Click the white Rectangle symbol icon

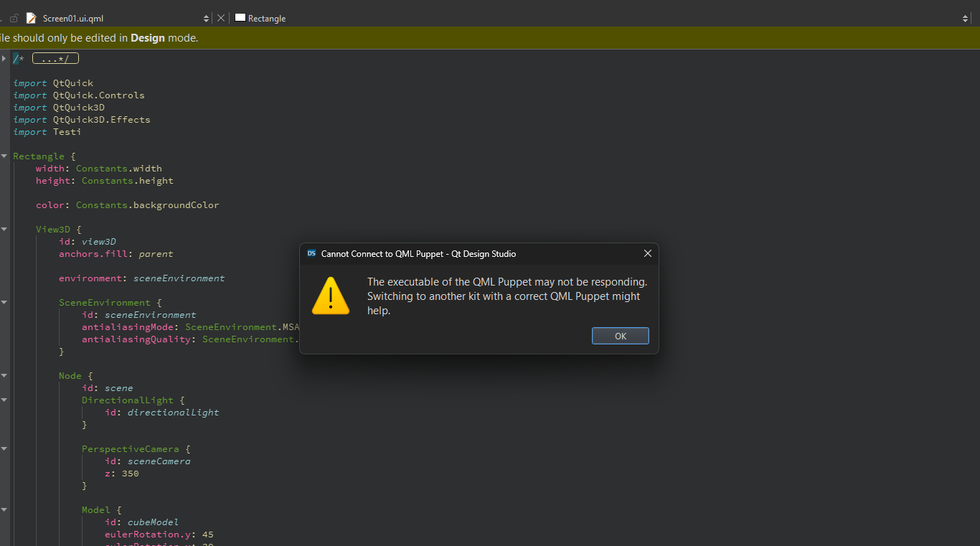pyautogui.click(x=240, y=18)
